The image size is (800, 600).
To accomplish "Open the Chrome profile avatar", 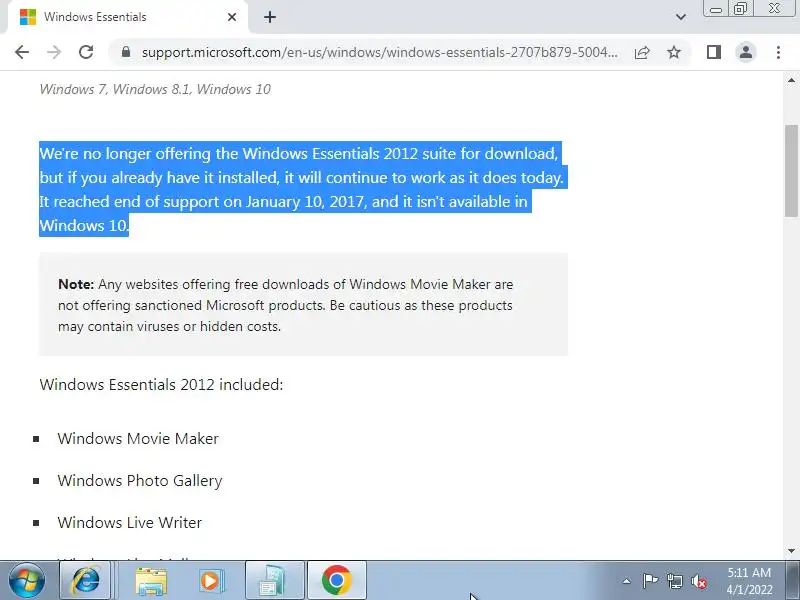I will 745,52.
